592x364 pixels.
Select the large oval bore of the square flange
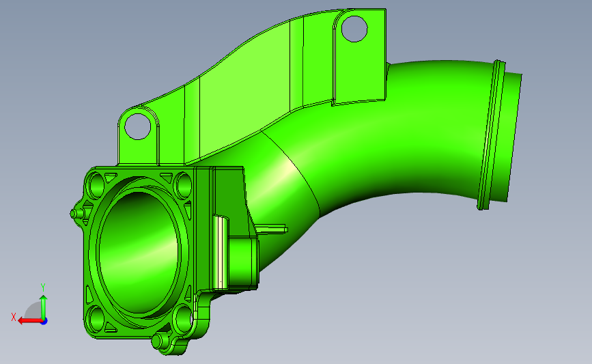click(138, 252)
